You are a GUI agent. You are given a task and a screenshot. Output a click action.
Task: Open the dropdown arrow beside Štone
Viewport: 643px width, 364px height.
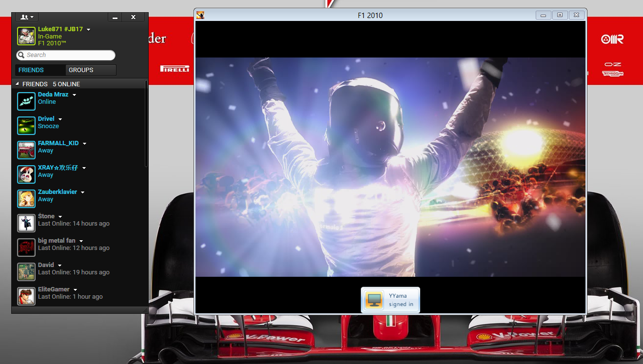(60, 217)
